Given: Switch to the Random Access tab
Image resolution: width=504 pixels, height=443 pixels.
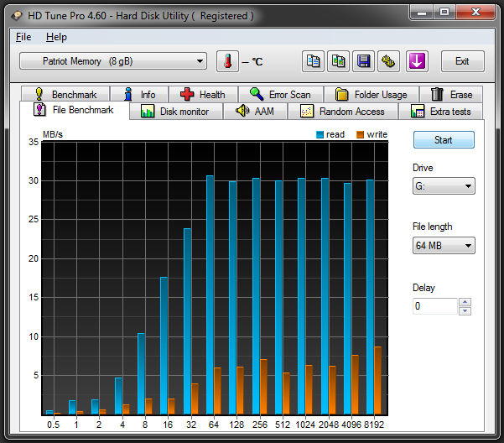Looking at the screenshot, I should [342, 112].
